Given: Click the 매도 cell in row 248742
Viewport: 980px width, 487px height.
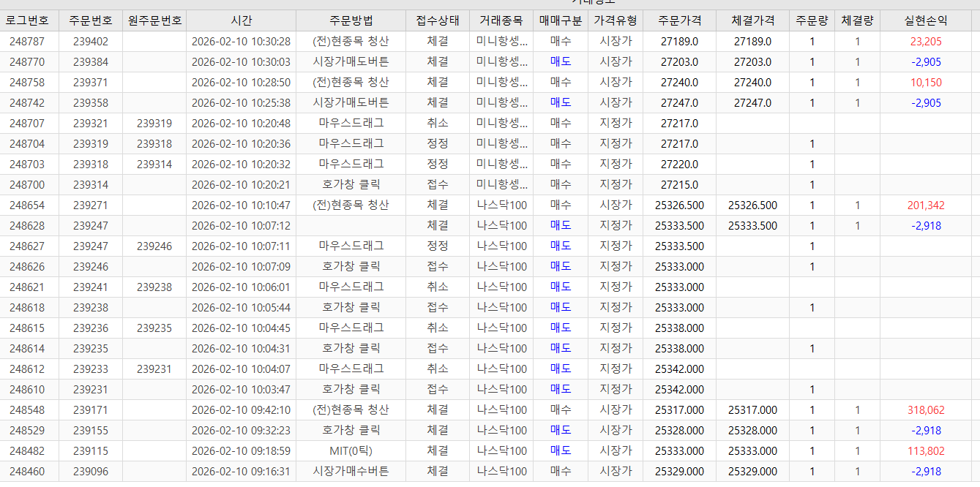Looking at the screenshot, I should (x=560, y=103).
